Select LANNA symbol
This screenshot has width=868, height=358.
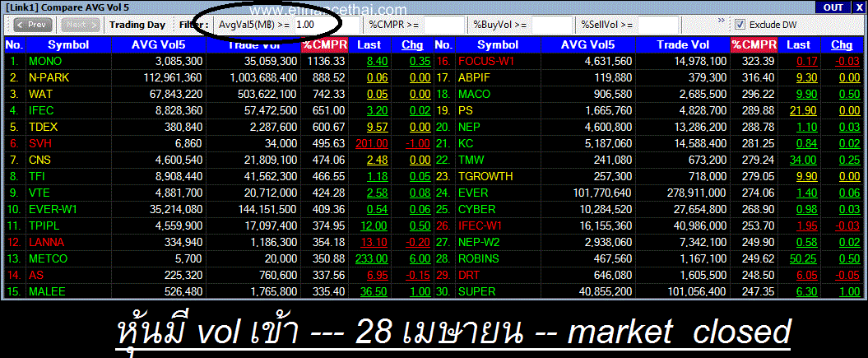(47, 242)
